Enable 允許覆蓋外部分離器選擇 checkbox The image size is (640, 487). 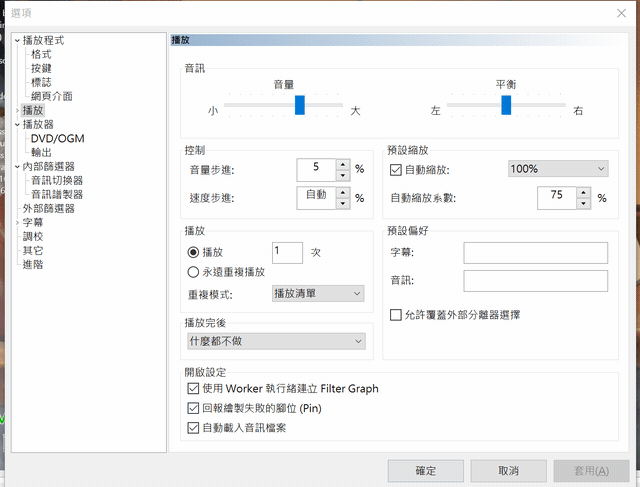pyautogui.click(x=396, y=315)
